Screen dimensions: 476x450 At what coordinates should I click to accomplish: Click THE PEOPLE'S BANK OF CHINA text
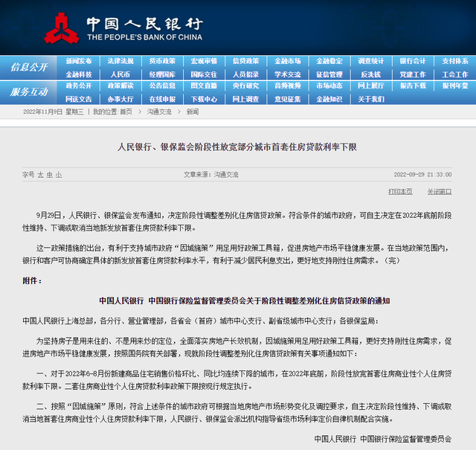tap(145, 37)
